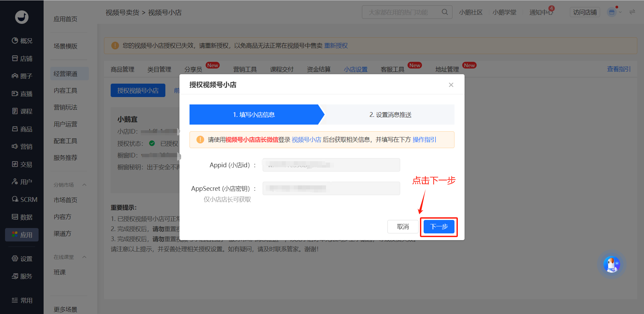Viewport: 644px width, 314px height.
Task: Open 交易 in left sidebar
Action: pyautogui.click(x=22, y=164)
